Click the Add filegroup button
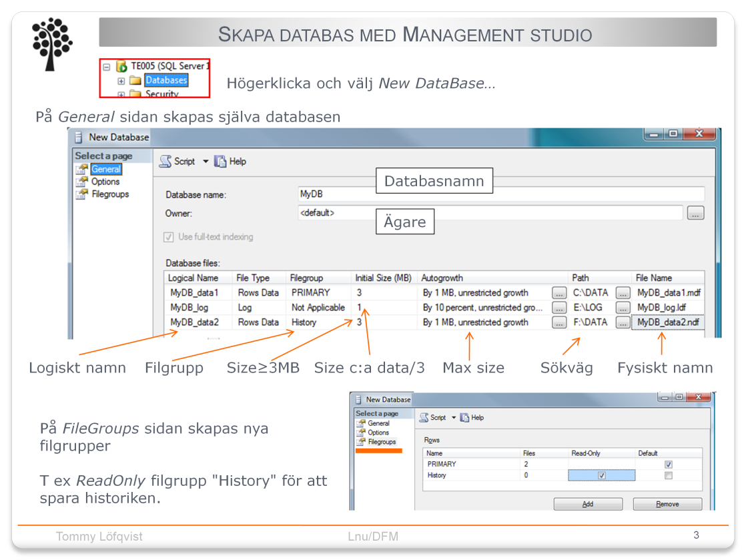Viewport: 746px width, 560px height. click(588, 504)
